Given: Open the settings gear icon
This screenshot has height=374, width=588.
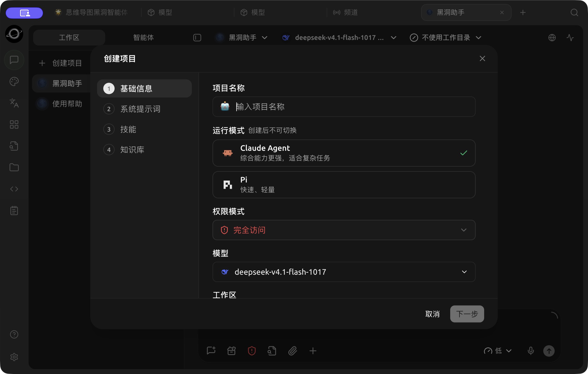Looking at the screenshot, I should coord(14,357).
